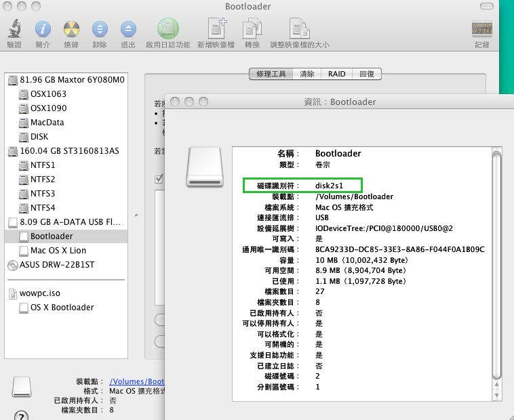The image size is (514, 420).
Task: Click the disk identifier value disk2s1
Action: pyautogui.click(x=329, y=186)
